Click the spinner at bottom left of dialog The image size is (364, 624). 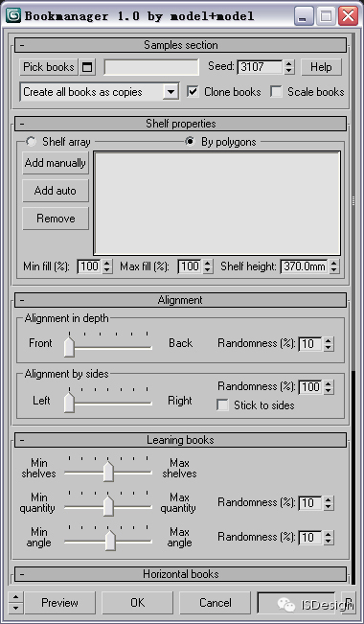point(15,602)
